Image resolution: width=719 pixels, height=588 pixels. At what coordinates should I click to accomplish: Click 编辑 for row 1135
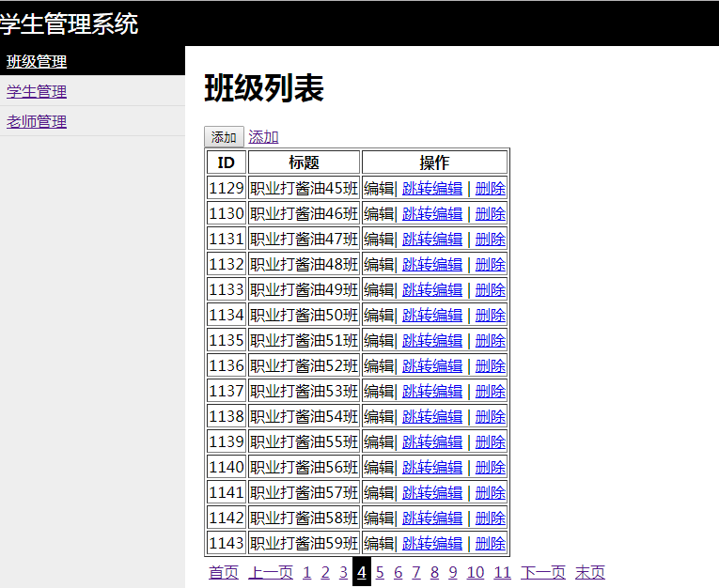pos(379,341)
